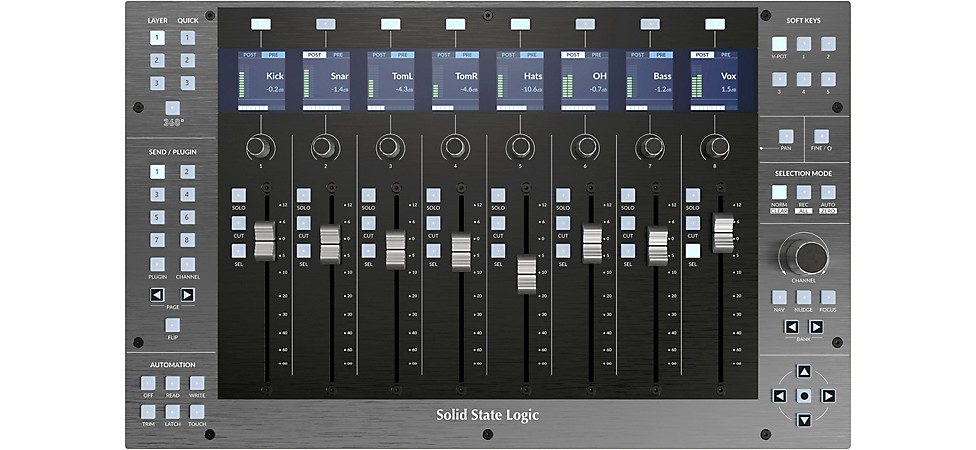Viewport: 976px width, 450px height.
Task: Click the cursor down arrow key
Action: click(804, 420)
